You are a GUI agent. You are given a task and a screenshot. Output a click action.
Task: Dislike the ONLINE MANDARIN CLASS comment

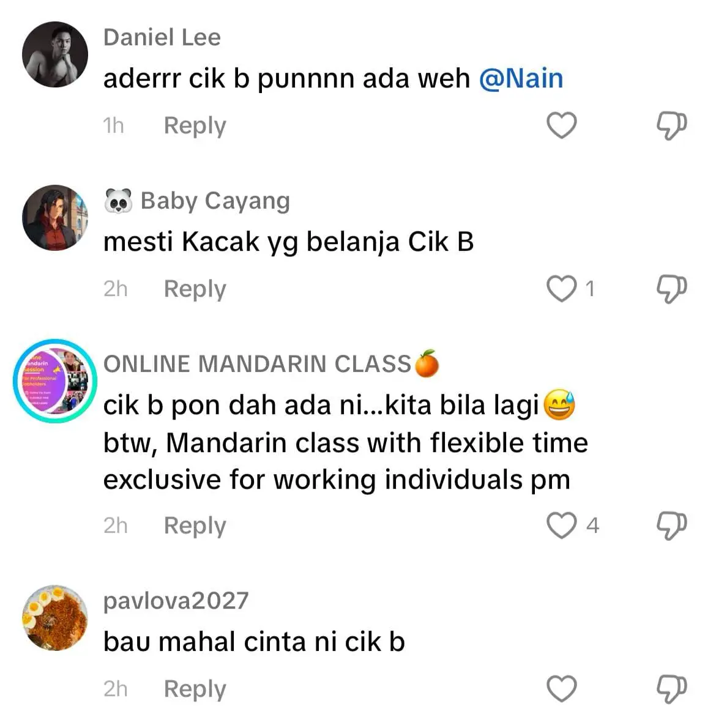[671, 526]
